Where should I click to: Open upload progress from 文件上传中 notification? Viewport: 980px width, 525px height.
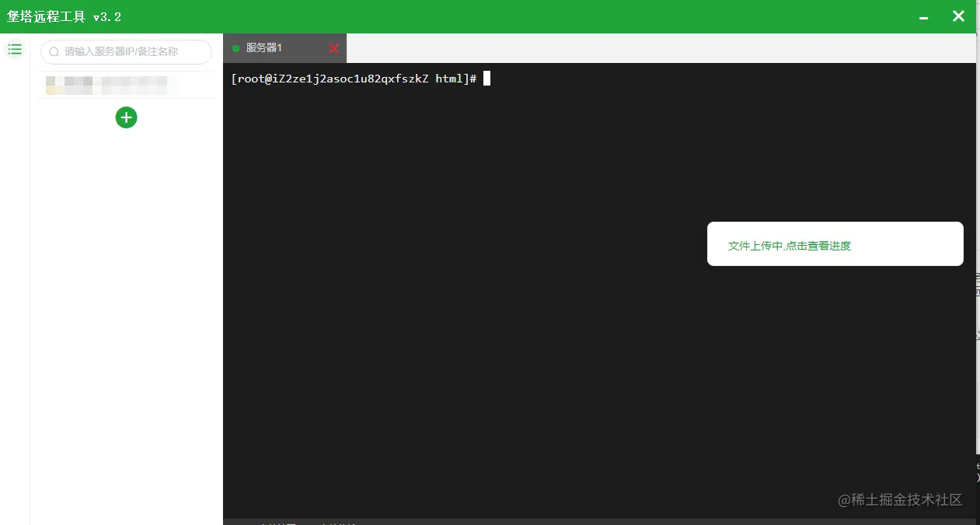point(835,244)
